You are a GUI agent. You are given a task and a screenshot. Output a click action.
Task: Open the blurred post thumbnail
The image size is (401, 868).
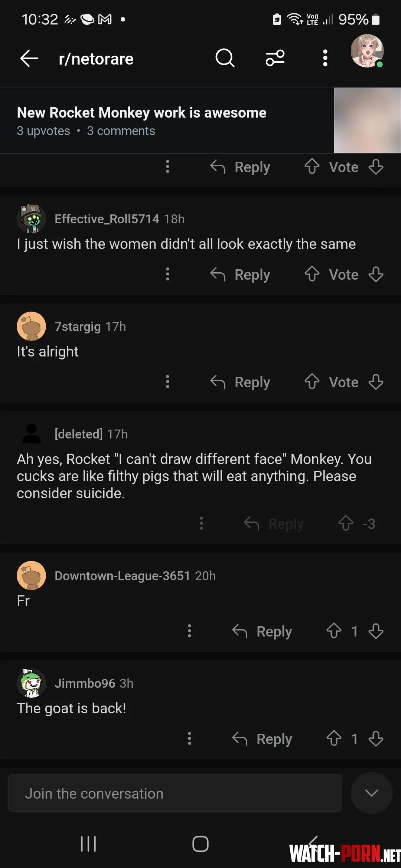(x=367, y=120)
